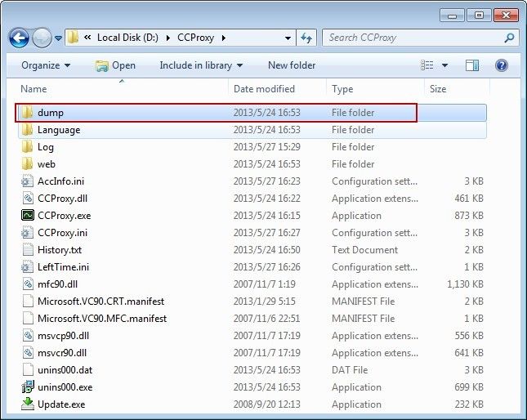Click the Text Document type cell
This screenshot has width=527, height=420.
364,250
